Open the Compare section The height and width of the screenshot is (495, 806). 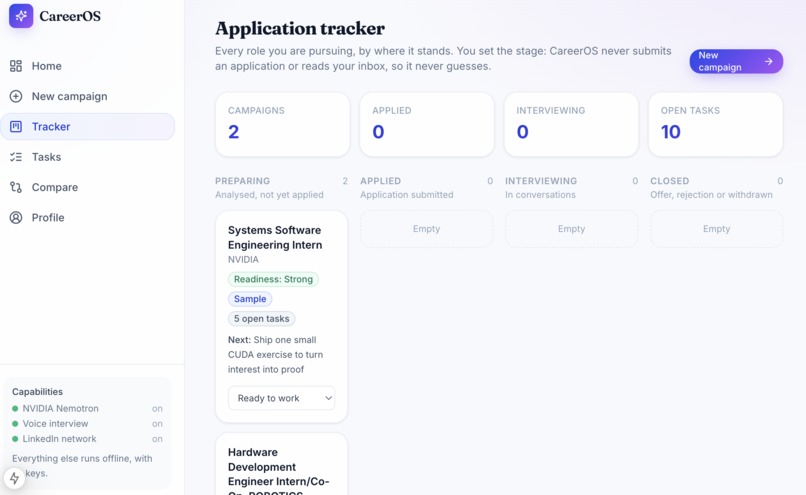(87, 187)
